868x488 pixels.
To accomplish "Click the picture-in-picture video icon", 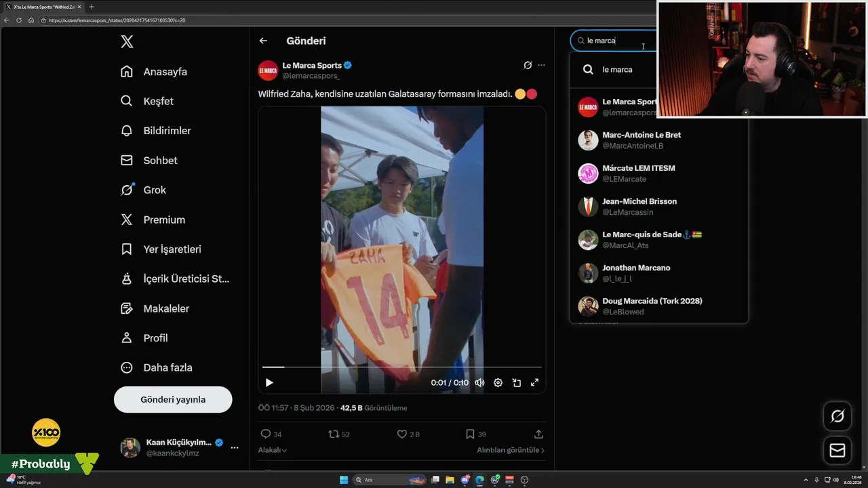I will [516, 383].
